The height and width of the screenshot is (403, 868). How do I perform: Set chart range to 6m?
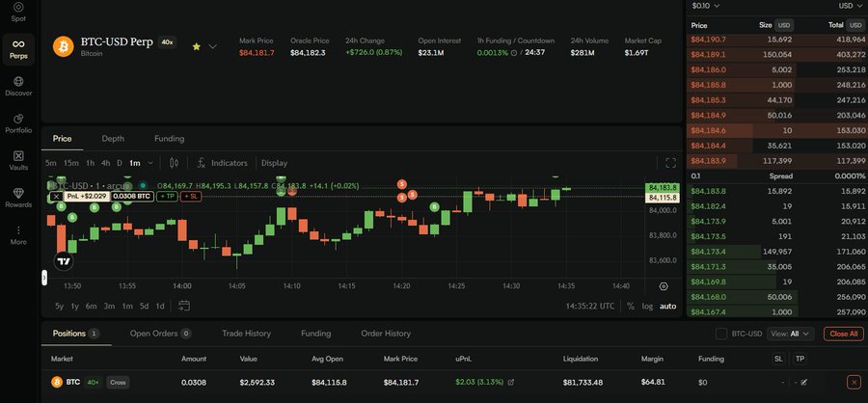(x=92, y=306)
